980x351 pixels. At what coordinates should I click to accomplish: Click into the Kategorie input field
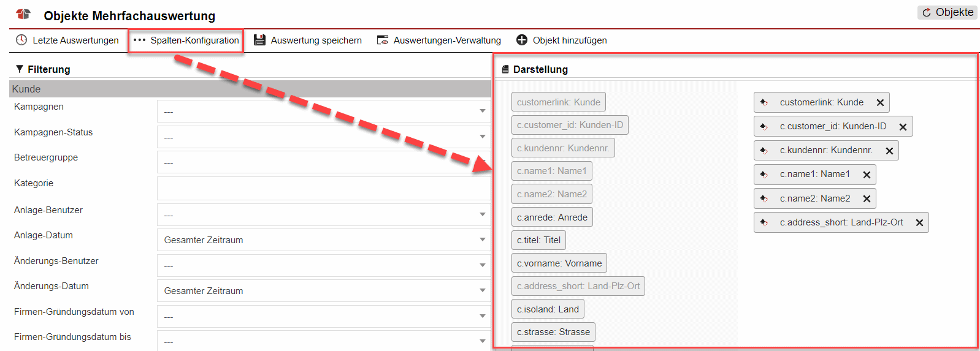coord(323,188)
